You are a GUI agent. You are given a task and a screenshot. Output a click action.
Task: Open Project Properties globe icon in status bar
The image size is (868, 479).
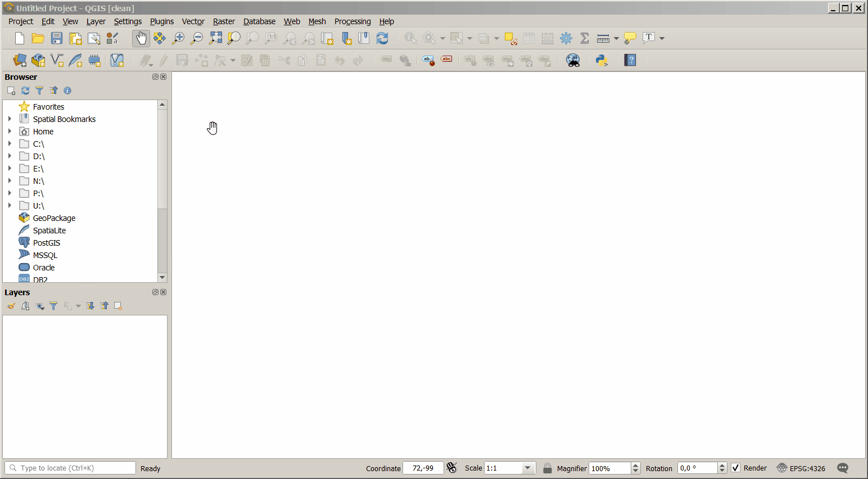coord(781,468)
